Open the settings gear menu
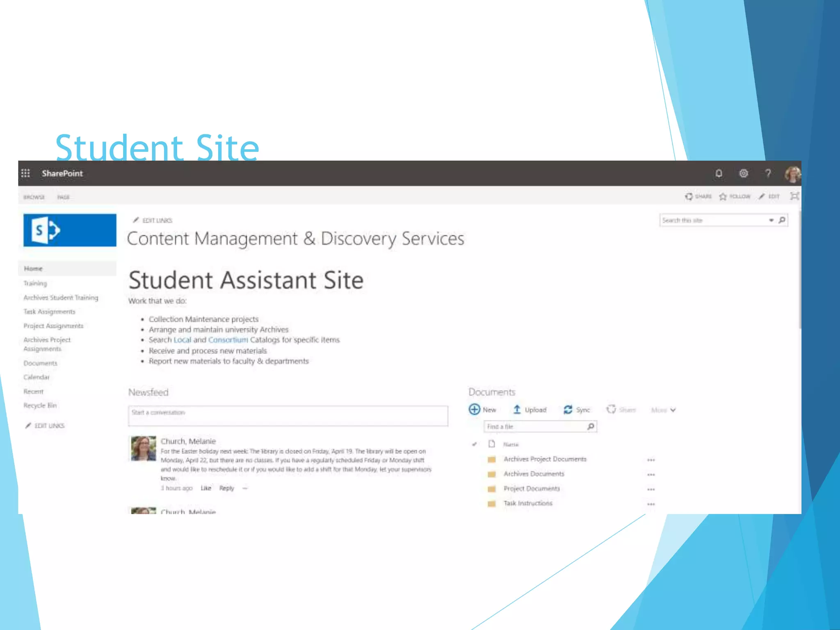The image size is (840, 630). (x=743, y=173)
